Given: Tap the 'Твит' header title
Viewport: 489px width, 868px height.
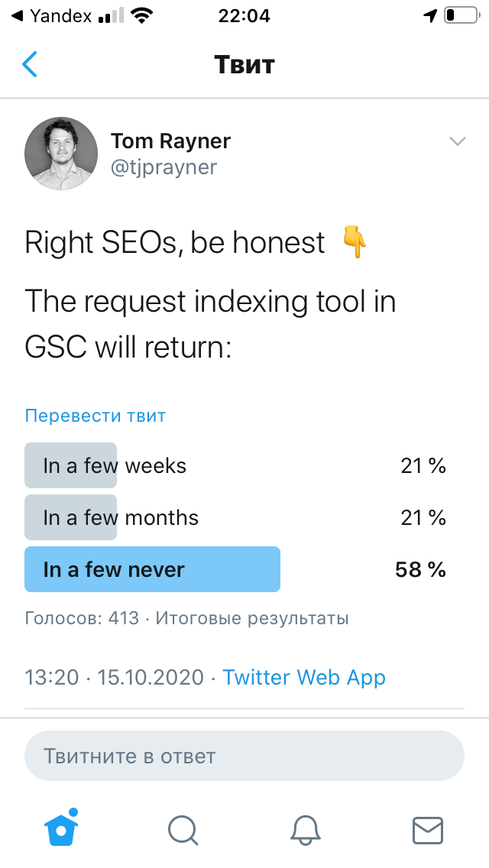Looking at the screenshot, I should [x=244, y=64].
